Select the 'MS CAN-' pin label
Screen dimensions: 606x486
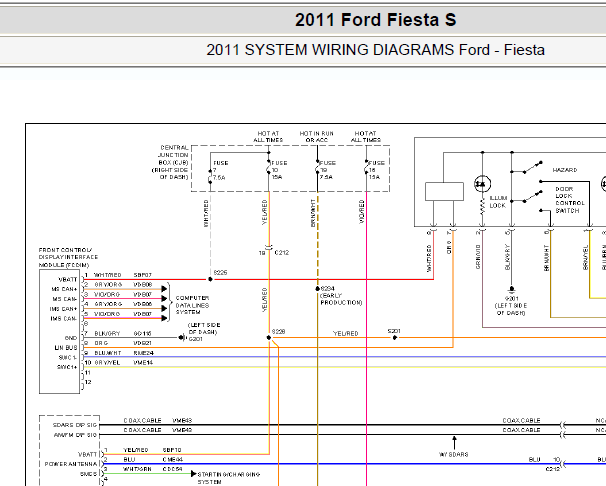(x=65, y=299)
